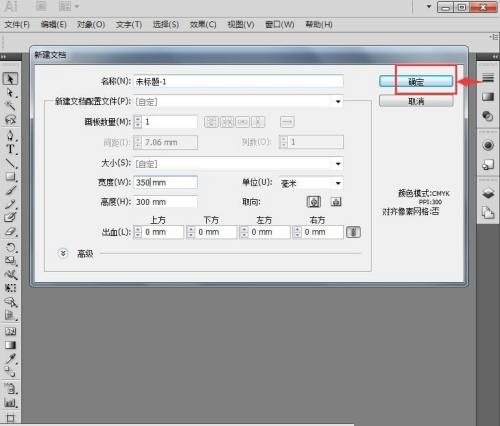Open the Appearance panel icon on right dock
500x426 pixels.
[x=488, y=145]
